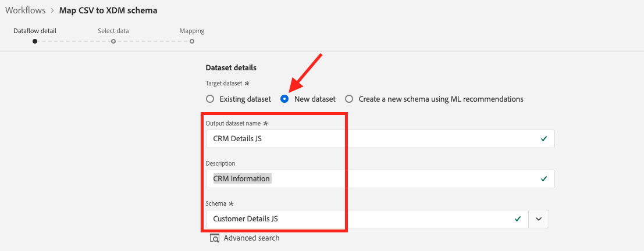The width and height of the screenshot is (644, 251).
Task: Click the checkmark in Output dataset name field
Action: pos(544,139)
